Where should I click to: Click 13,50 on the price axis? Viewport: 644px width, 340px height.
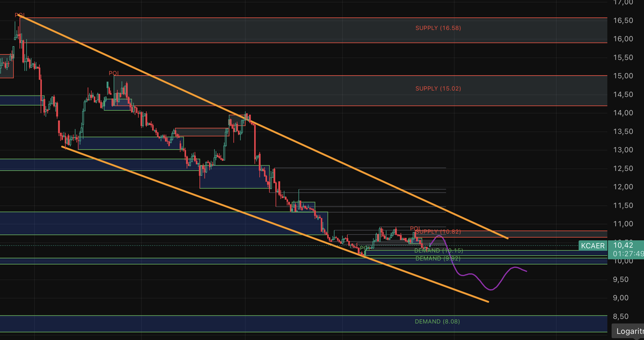(624, 132)
